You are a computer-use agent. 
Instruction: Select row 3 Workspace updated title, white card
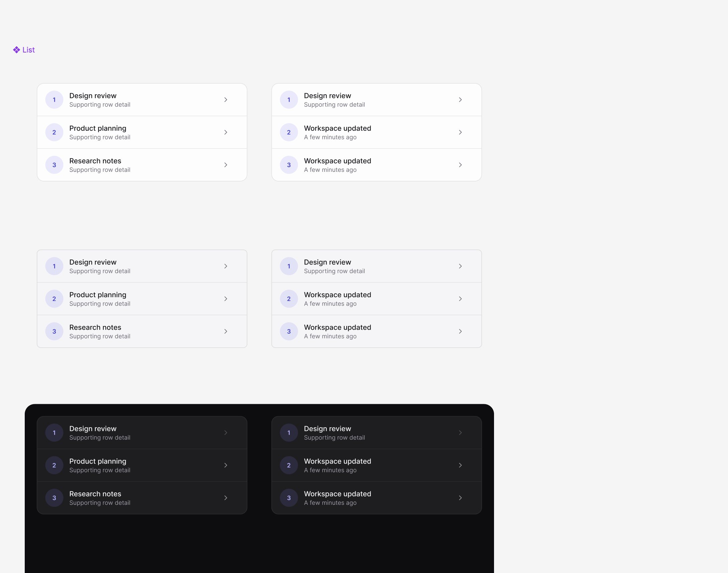coord(337,161)
